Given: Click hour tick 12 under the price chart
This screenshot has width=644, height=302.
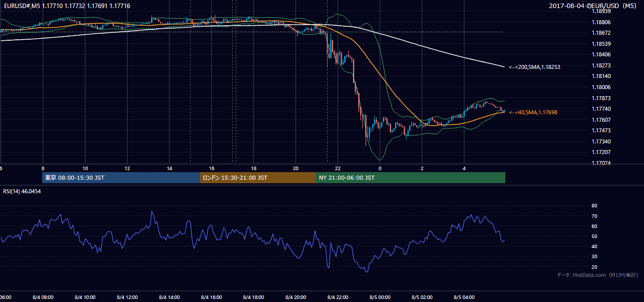Looking at the screenshot, I should [127, 168].
